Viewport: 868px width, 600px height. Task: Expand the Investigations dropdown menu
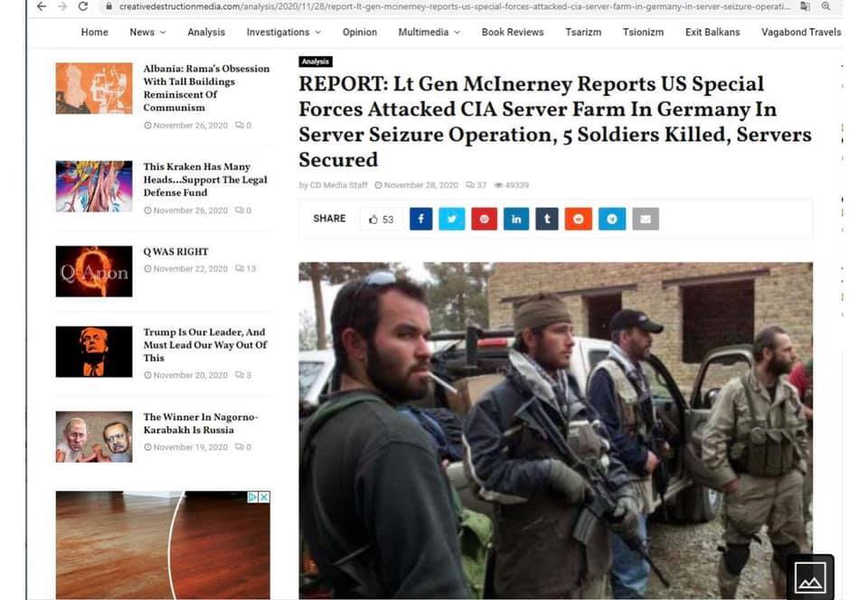coord(283,32)
